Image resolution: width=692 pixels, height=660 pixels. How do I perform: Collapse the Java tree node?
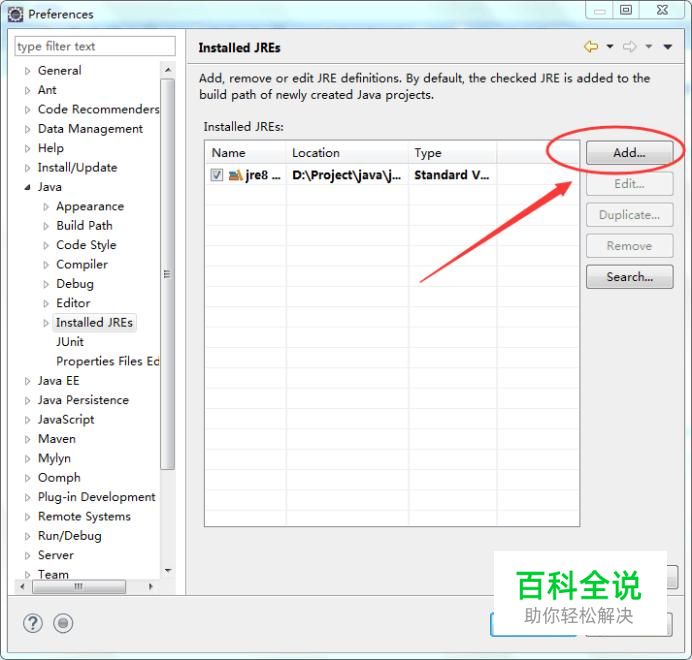(x=27, y=187)
